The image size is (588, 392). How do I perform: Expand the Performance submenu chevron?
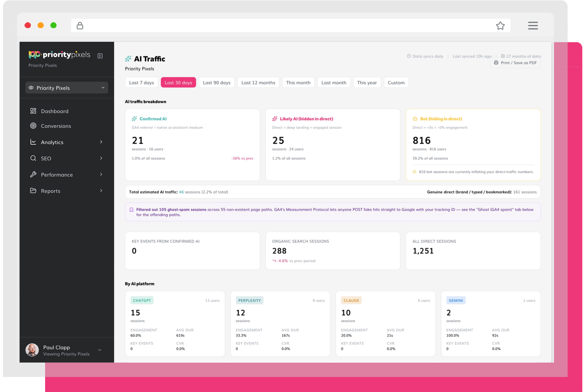pos(101,174)
